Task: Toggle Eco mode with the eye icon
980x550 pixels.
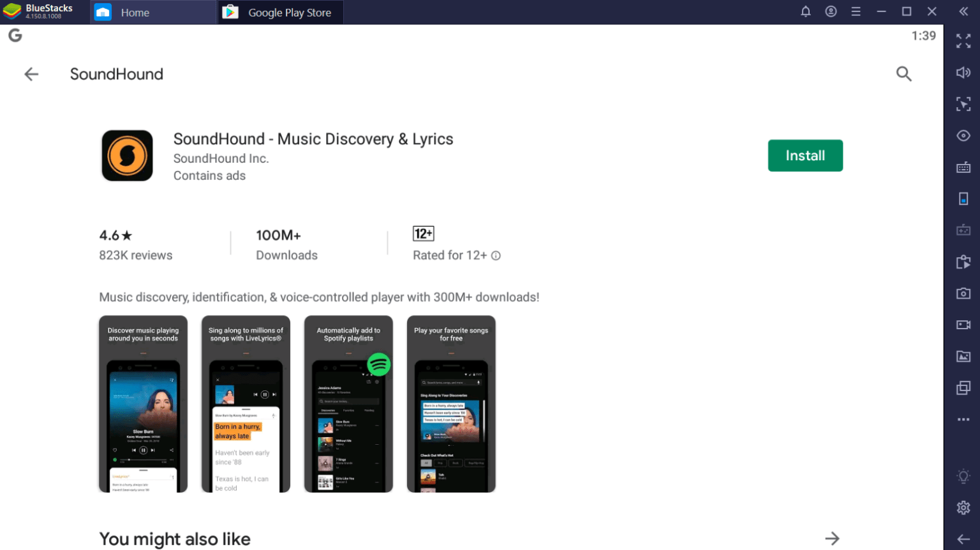Action: [x=963, y=135]
